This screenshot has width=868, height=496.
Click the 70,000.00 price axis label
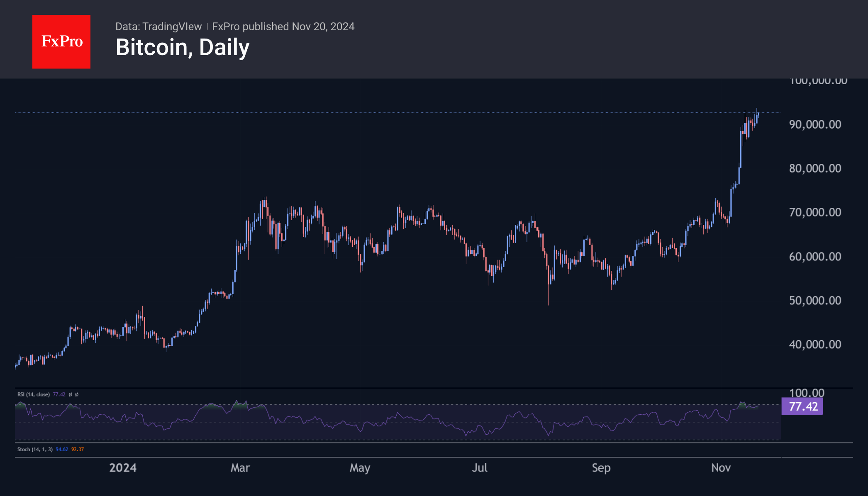tap(815, 212)
